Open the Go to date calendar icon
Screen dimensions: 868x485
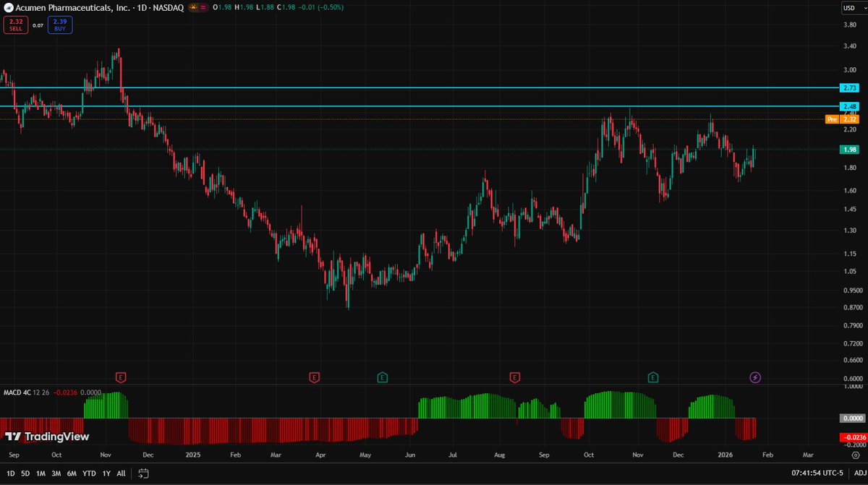click(x=143, y=473)
